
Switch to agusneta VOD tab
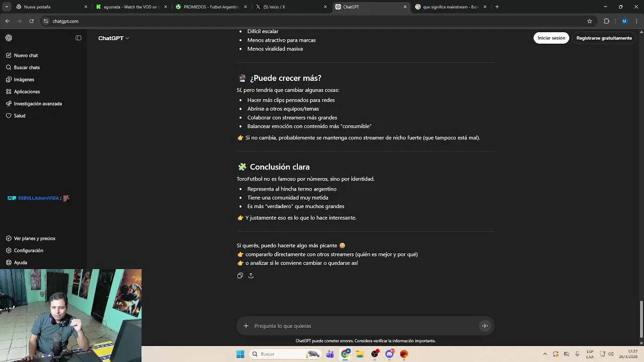pos(131,7)
